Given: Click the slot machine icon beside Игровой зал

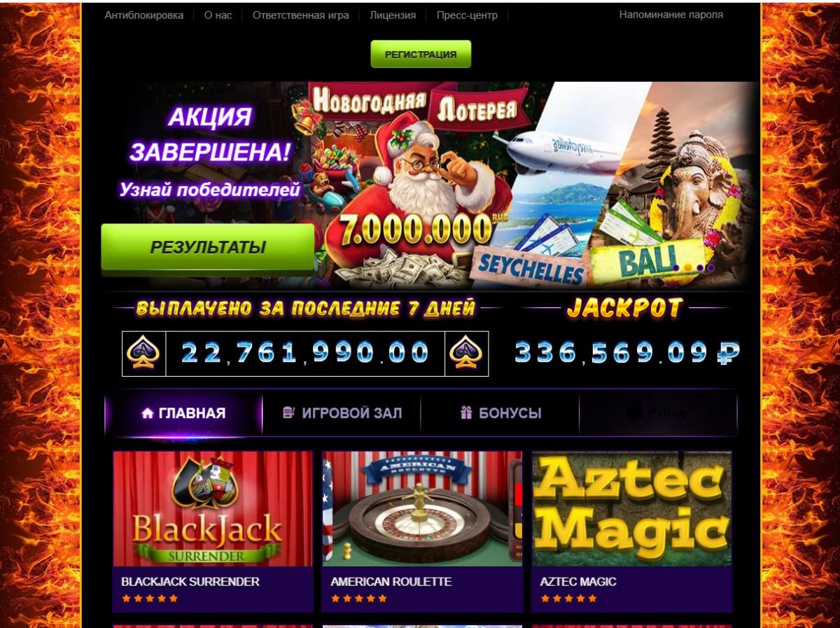Looking at the screenshot, I should [289, 413].
